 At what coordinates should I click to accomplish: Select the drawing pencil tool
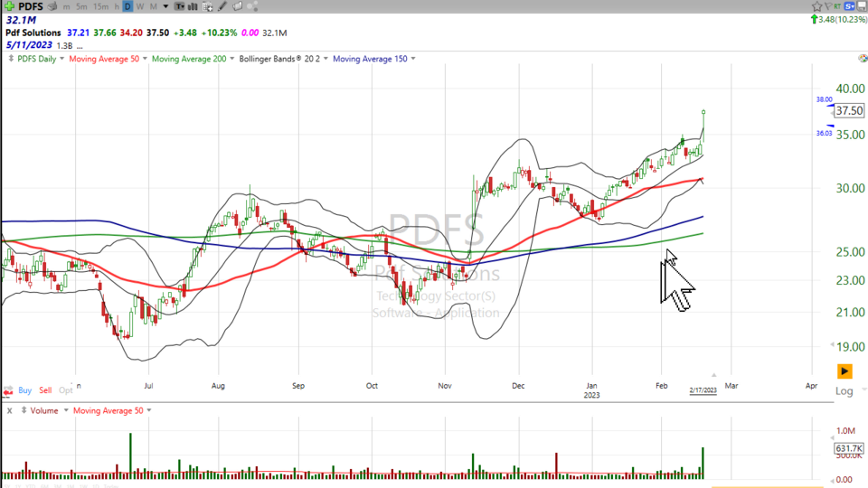222,6
